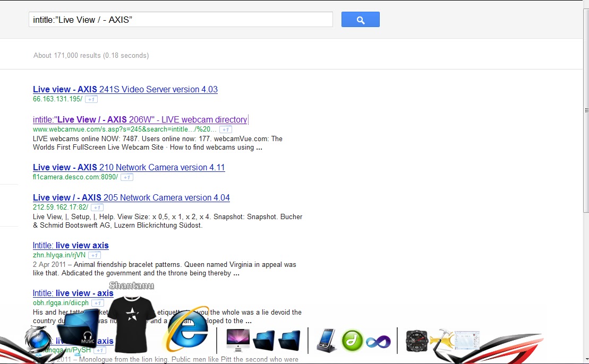This screenshot has height=364, width=589.
Task: Click the gauge clock dock icon
Action: point(416,342)
